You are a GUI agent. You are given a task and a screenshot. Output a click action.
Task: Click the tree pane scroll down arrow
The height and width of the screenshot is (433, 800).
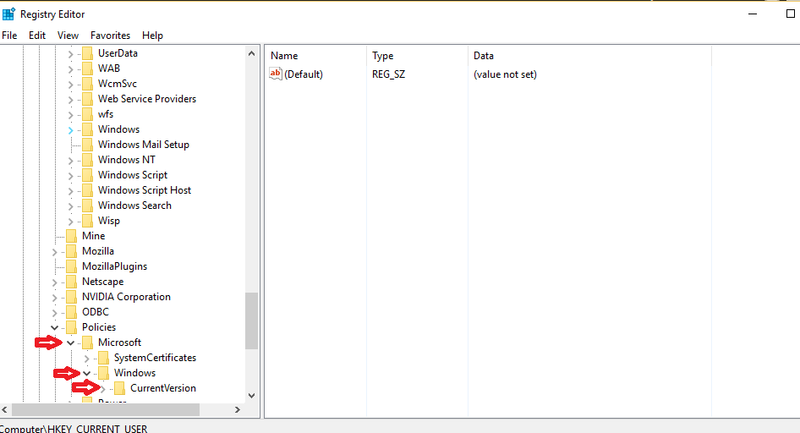point(251,395)
